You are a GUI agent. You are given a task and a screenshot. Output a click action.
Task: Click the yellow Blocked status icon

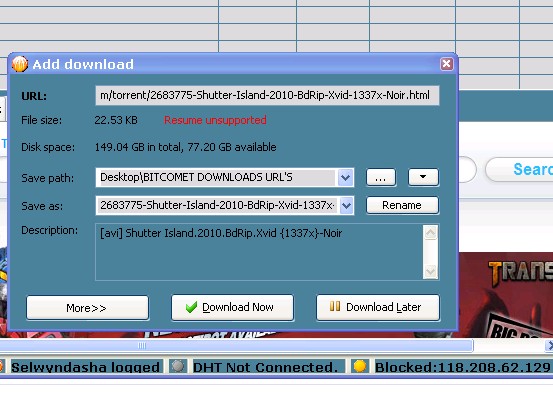(359, 366)
